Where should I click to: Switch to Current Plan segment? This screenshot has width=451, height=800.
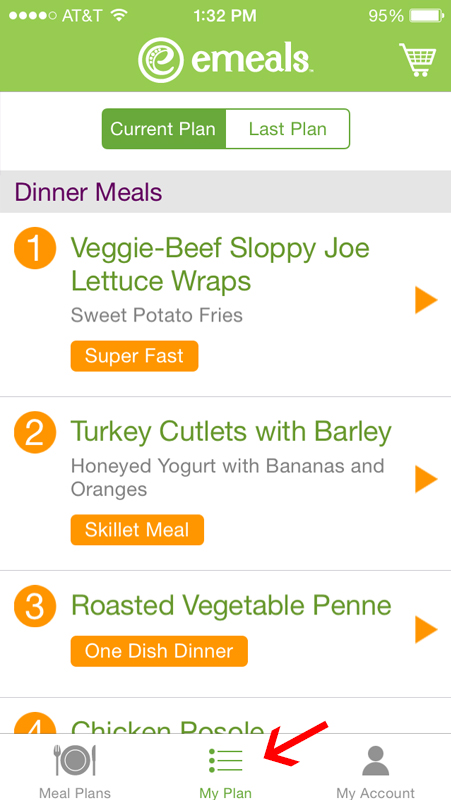click(x=163, y=129)
